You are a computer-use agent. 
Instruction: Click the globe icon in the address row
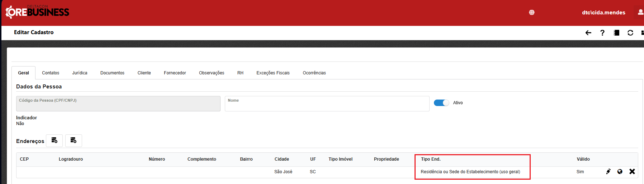pyautogui.click(x=620, y=172)
